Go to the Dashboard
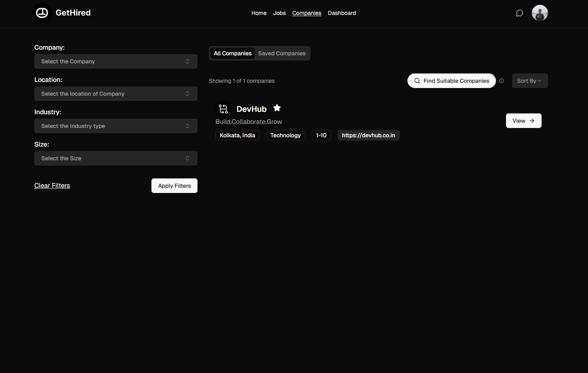The width and height of the screenshot is (588, 373). point(342,13)
